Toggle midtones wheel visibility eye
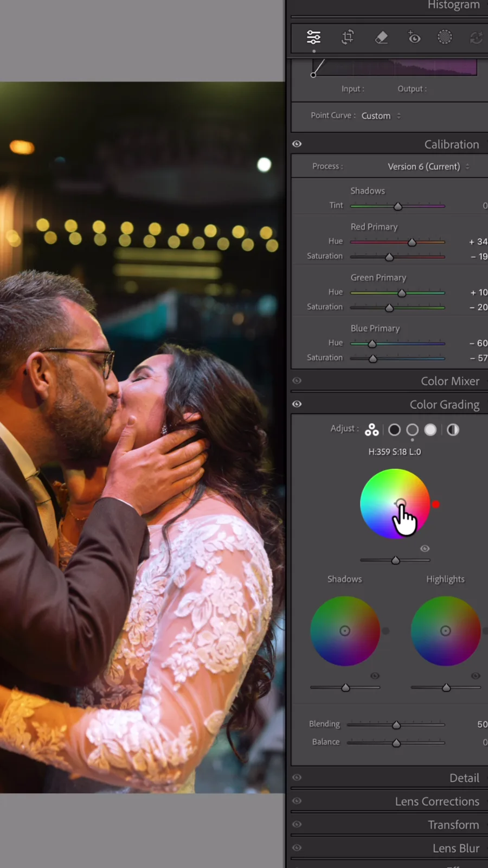Viewport: 488px width, 868px height. pyautogui.click(x=425, y=548)
